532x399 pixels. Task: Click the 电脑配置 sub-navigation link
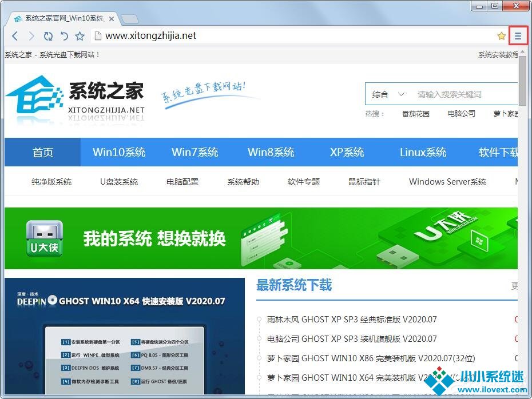coord(182,182)
